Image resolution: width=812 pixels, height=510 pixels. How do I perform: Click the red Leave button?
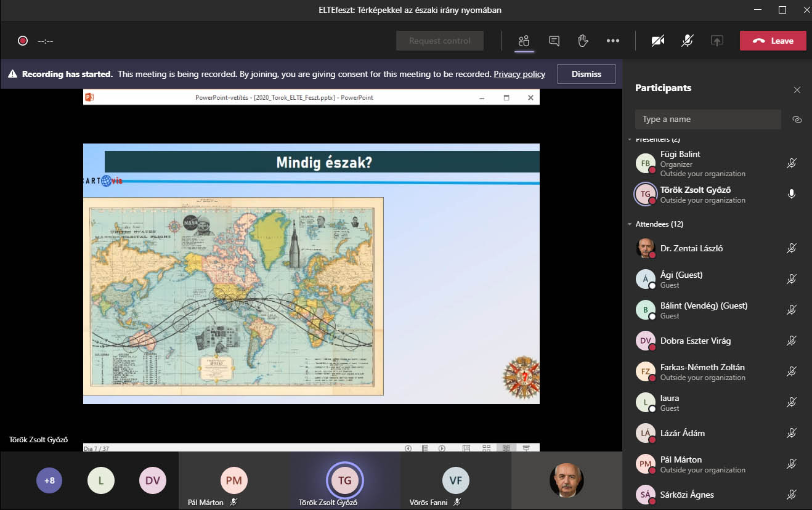(773, 41)
